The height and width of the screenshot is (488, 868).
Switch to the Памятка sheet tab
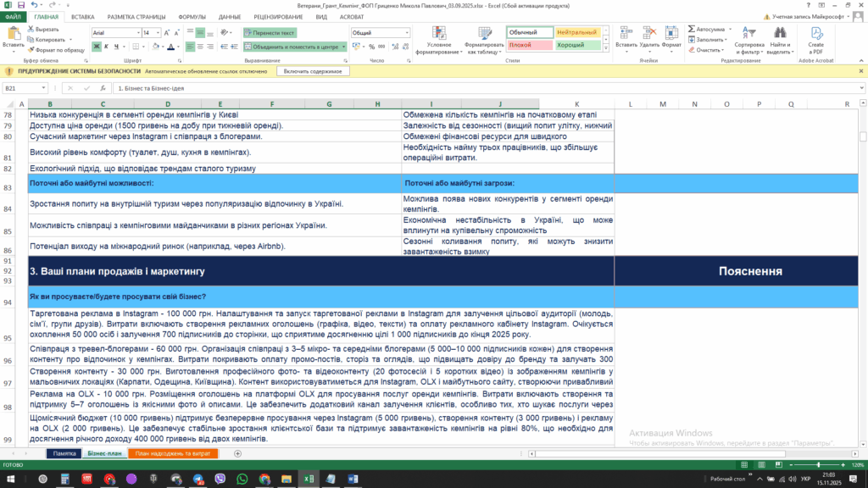click(64, 453)
